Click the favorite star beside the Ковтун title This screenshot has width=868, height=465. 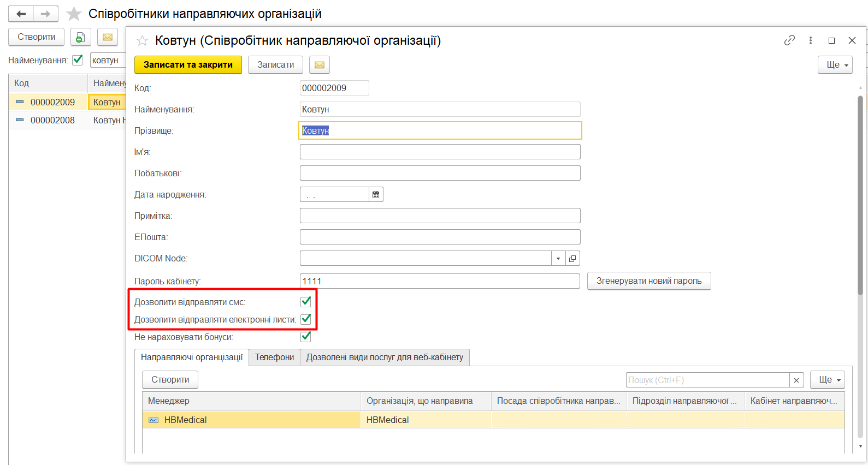tap(142, 41)
